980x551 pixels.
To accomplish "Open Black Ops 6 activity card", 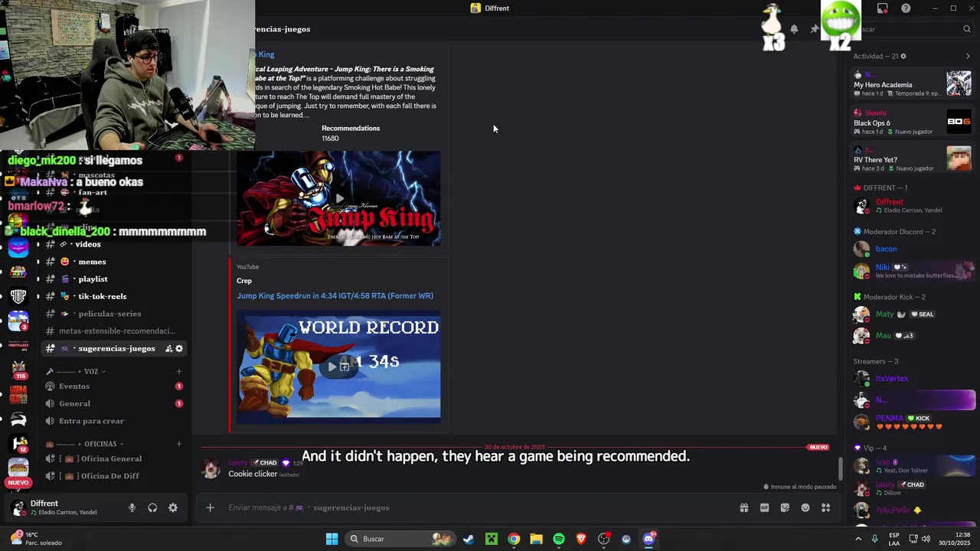I will tap(913, 122).
